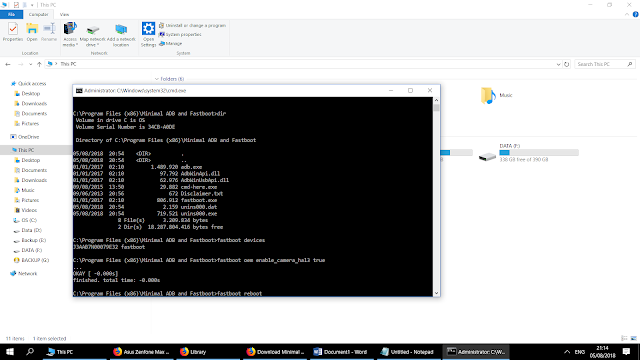
Task: Switch to the View ribbon tab
Action: [x=64, y=14]
